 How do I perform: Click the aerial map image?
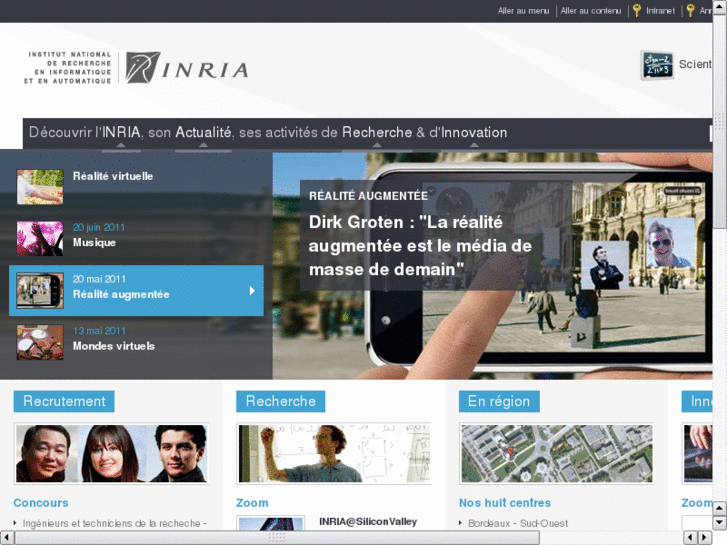[x=556, y=454]
